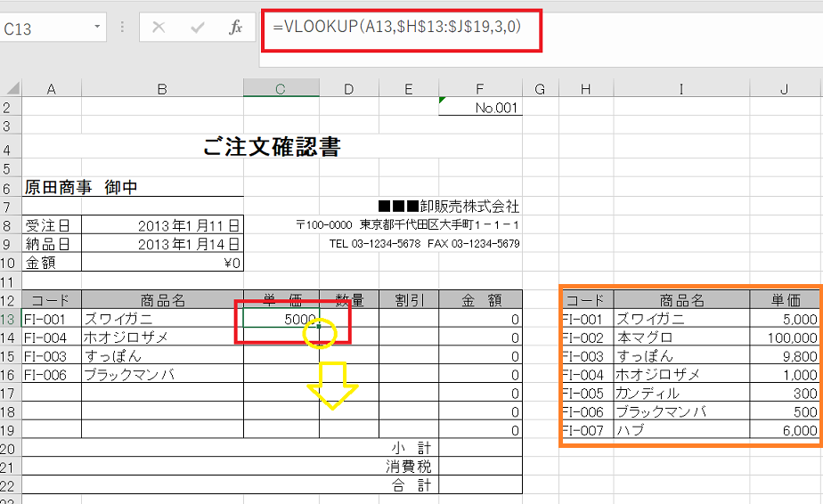Image resolution: width=823 pixels, height=504 pixels.
Task: Click the title ご注文確認書
Action: click(x=272, y=146)
